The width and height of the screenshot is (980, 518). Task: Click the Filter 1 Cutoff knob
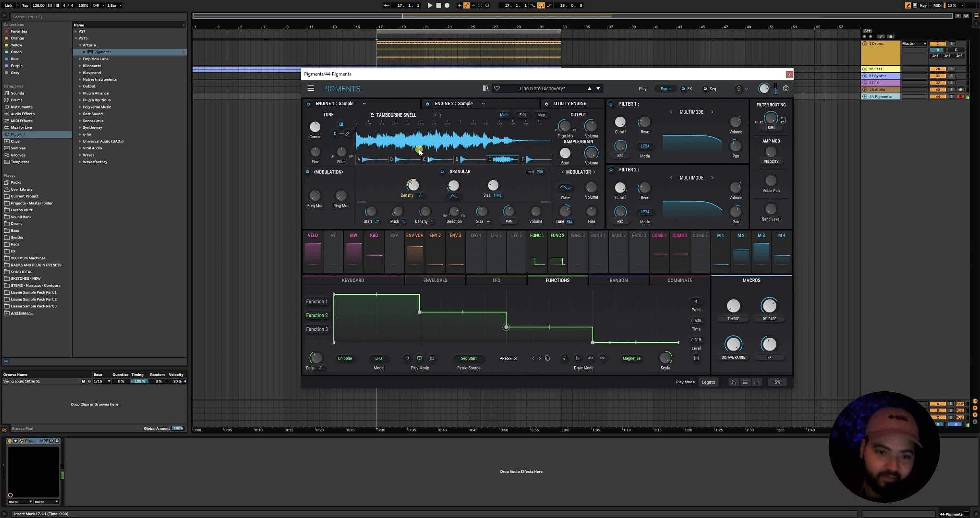[x=620, y=122]
